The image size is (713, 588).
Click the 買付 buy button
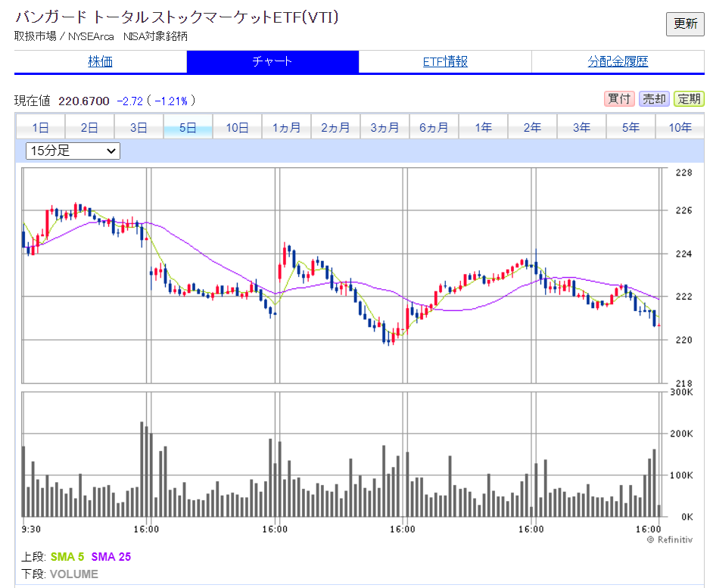coord(619,98)
